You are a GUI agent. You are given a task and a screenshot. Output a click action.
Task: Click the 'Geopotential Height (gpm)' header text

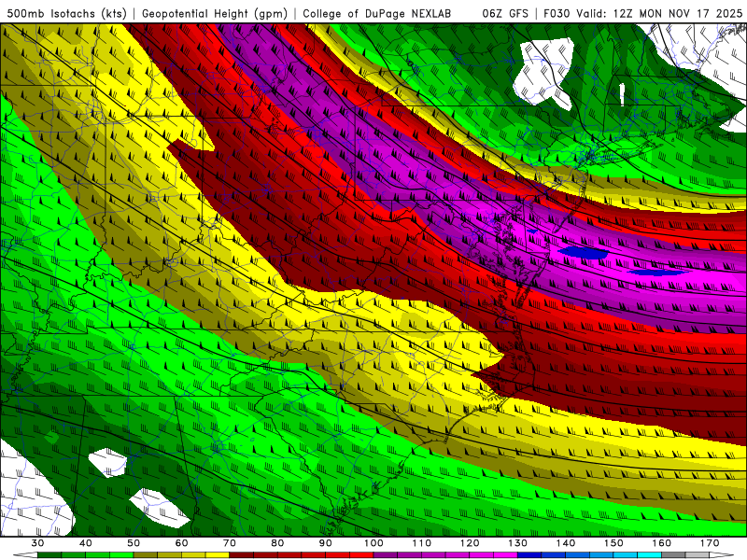click(x=215, y=13)
